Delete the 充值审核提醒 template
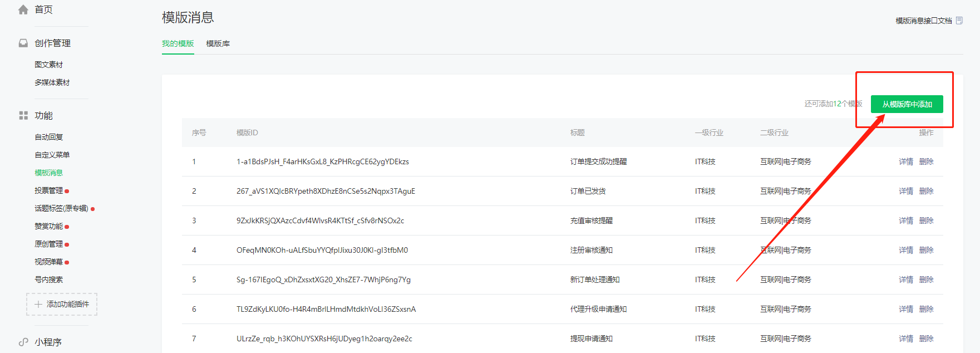 [926, 220]
